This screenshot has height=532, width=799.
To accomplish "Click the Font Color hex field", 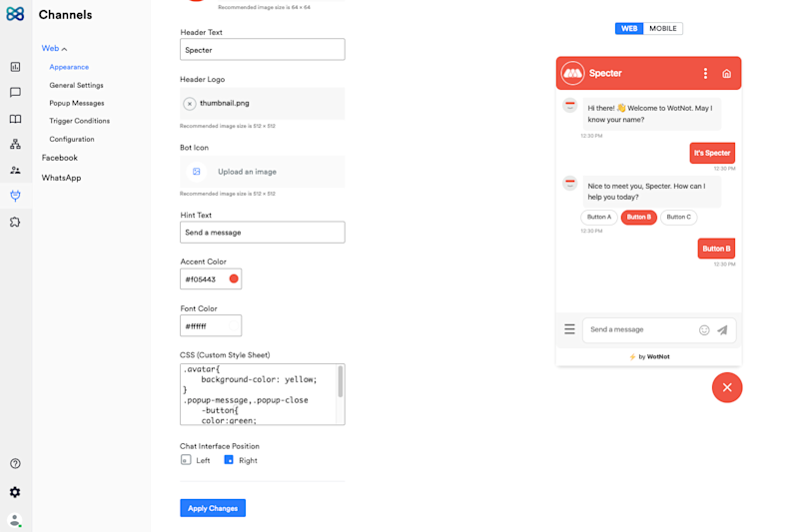I will 211,325.
